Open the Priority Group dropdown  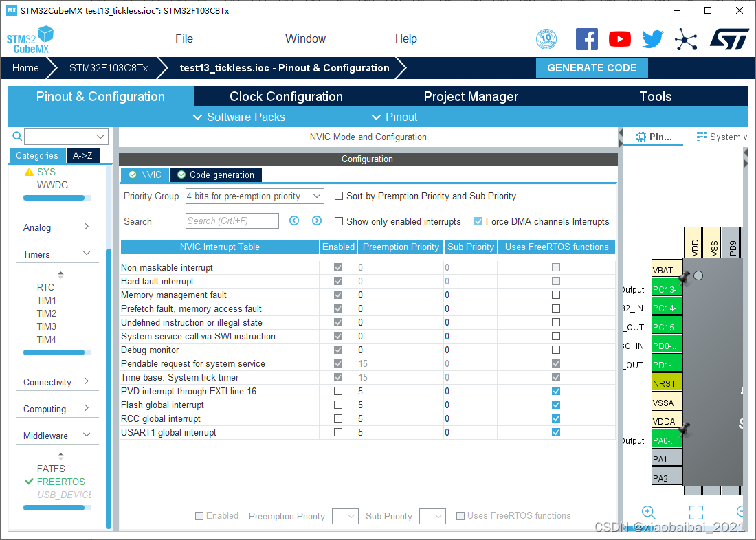254,196
